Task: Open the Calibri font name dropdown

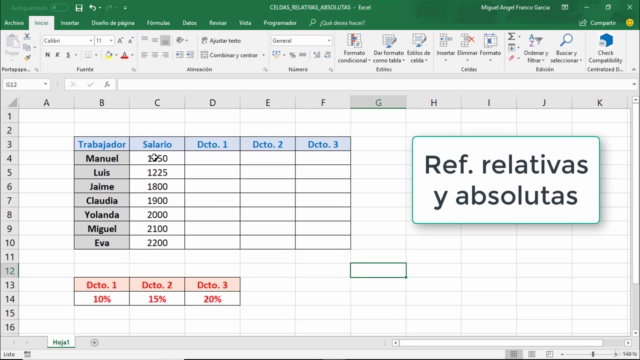Action: pos(91,40)
